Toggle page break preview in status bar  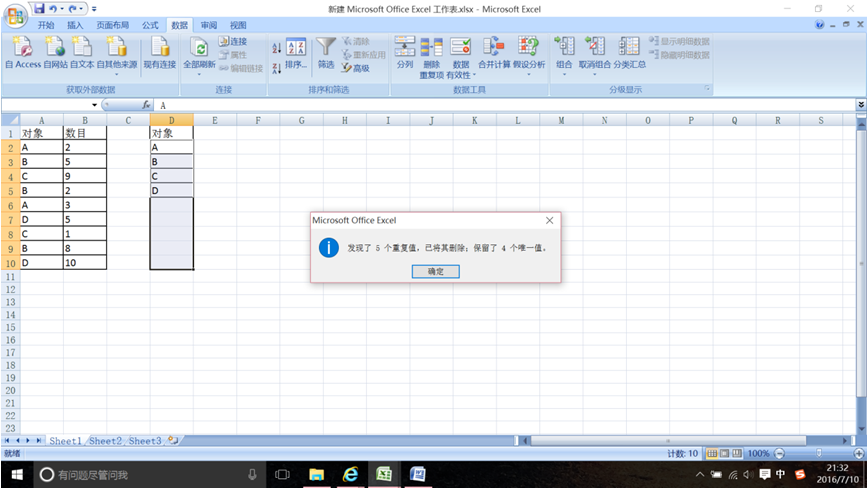(738, 454)
